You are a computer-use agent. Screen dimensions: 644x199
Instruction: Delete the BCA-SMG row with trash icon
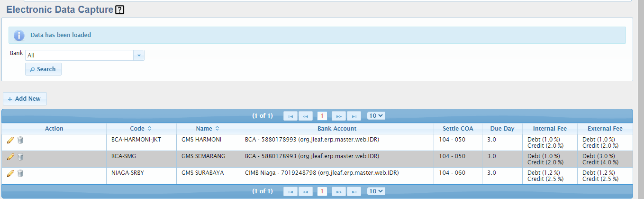pos(20,157)
